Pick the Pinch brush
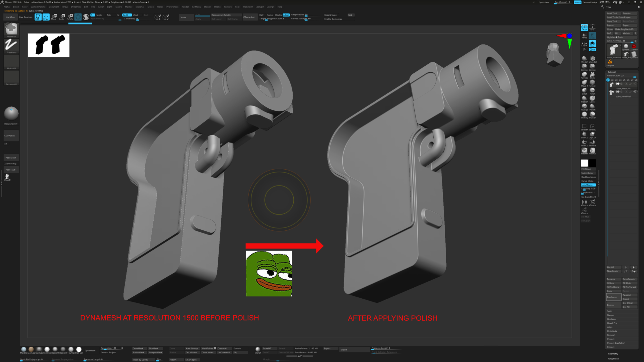 [592, 90]
